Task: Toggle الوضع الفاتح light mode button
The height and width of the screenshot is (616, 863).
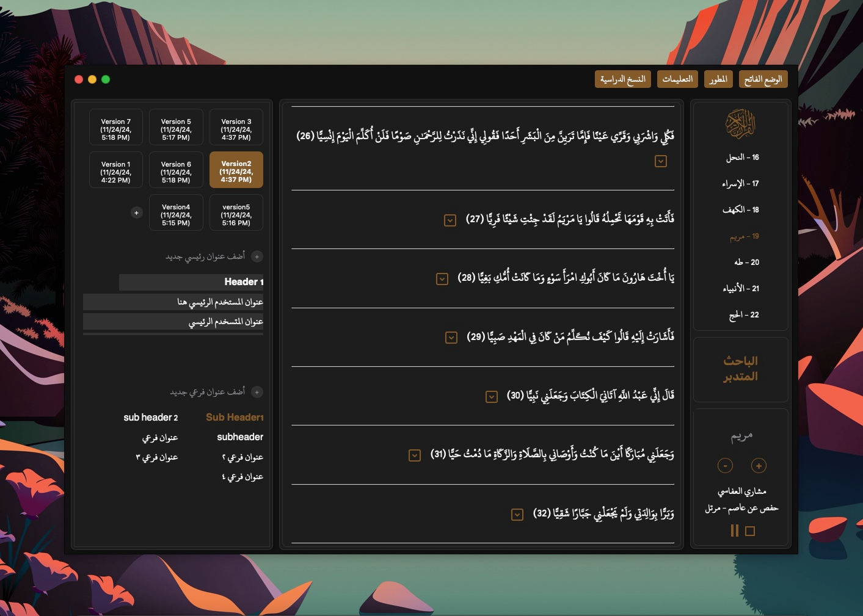Action: 763,79
